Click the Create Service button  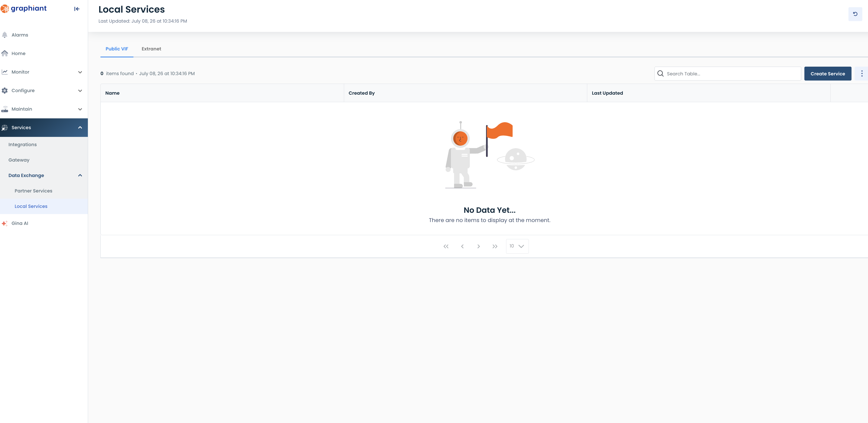[x=828, y=74]
